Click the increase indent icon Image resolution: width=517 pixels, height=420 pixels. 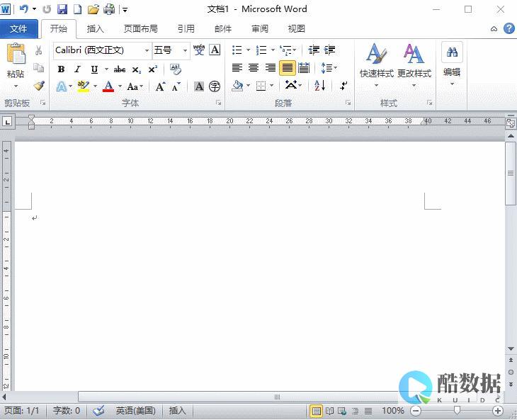click(329, 50)
